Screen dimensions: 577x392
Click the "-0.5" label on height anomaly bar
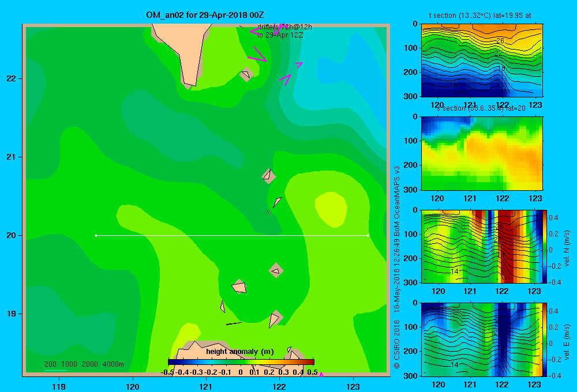coord(167,372)
